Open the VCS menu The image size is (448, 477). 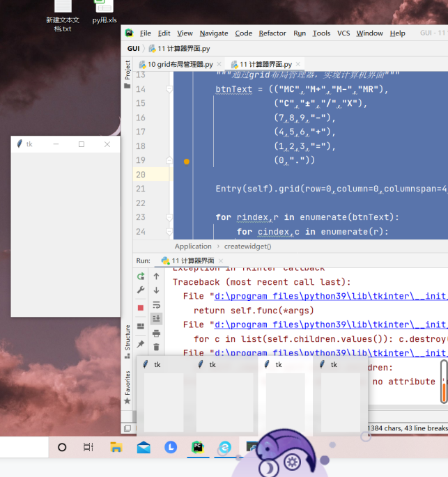(343, 33)
